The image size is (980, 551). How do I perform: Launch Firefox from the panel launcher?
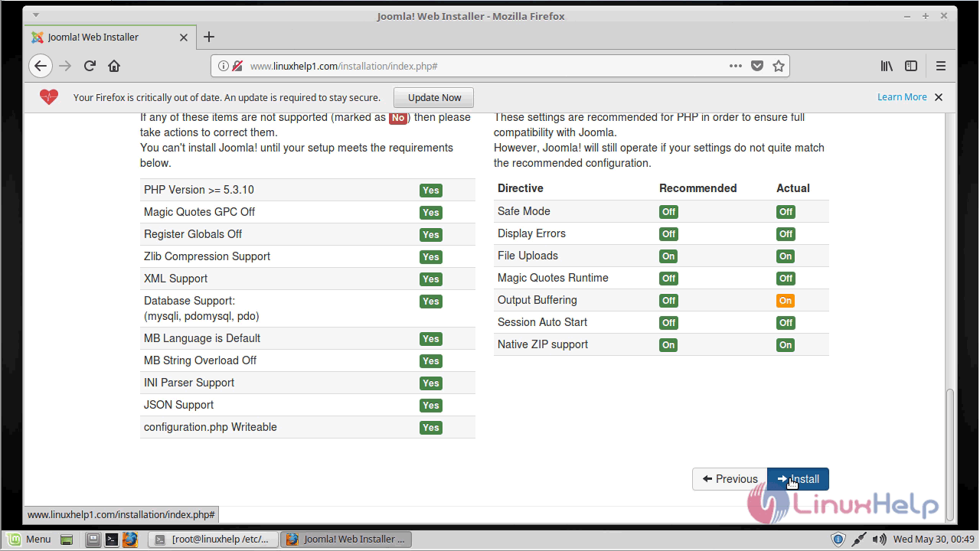coord(129,540)
